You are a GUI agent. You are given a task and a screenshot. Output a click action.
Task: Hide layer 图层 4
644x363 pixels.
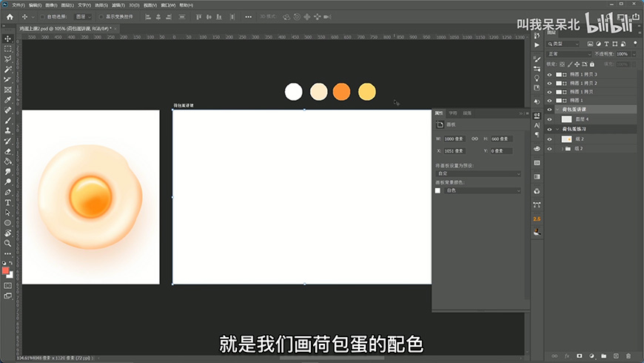(x=549, y=119)
